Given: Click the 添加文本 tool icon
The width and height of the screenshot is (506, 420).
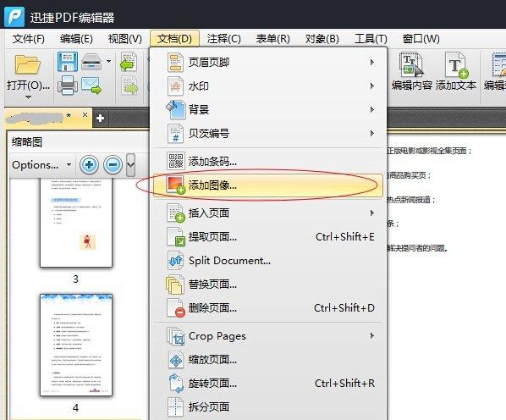Looking at the screenshot, I should tap(456, 65).
